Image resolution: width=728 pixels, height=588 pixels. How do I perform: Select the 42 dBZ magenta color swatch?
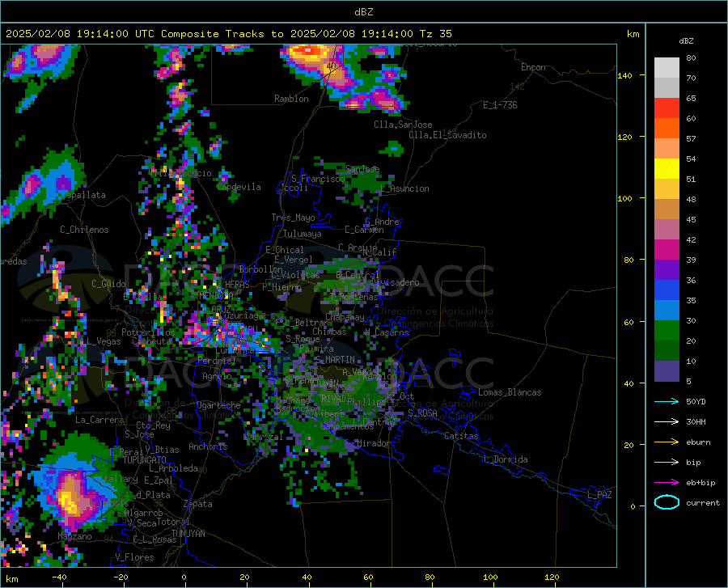(667, 250)
